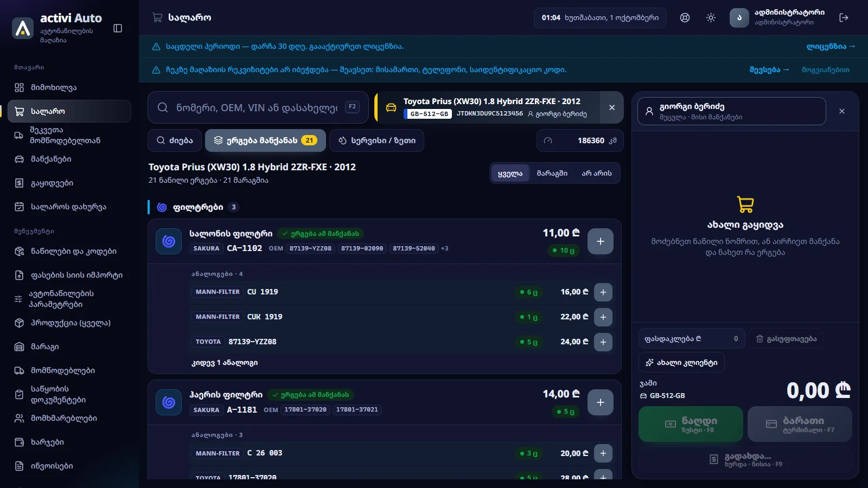The width and height of the screenshot is (868, 488).
Task: Open გაყიდვები sales page
Action: click(69, 183)
